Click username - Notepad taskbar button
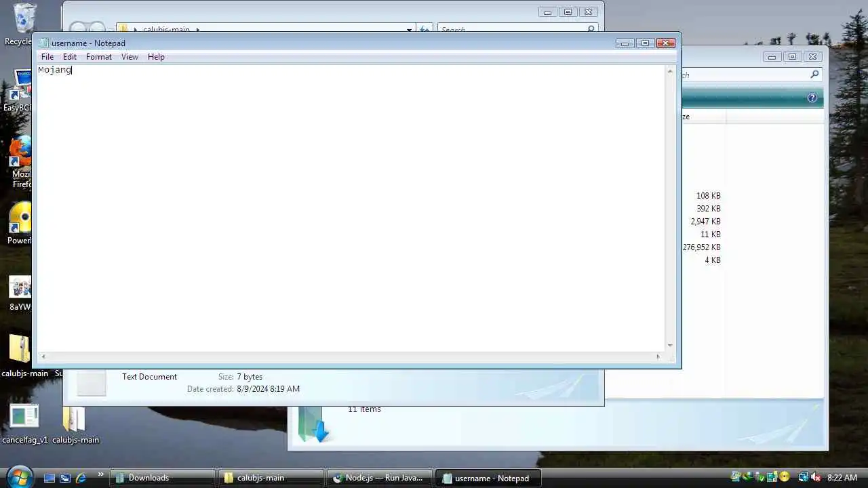Image resolution: width=868 pixels, height=488 pixels. [x=488, y=478]
